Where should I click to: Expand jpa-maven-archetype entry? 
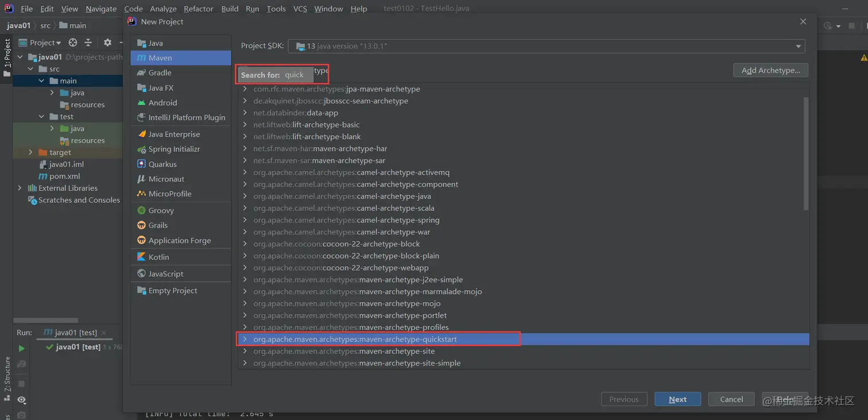[245, 89]
